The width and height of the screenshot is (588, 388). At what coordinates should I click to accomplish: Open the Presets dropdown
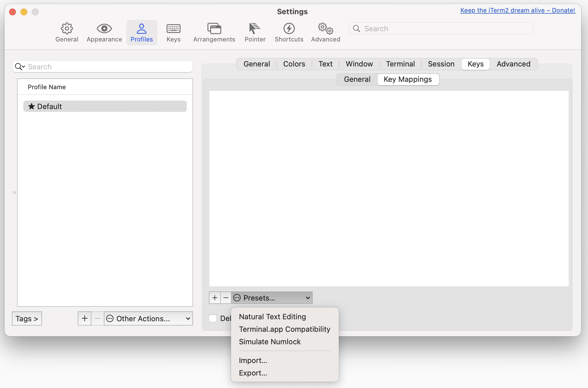272,298
